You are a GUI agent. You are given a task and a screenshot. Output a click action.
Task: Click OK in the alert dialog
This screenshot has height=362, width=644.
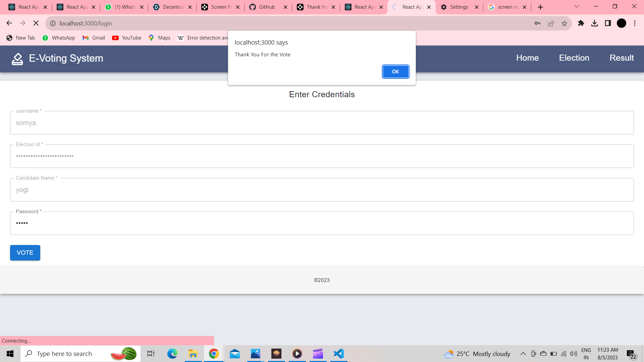[x=395, y=72]
